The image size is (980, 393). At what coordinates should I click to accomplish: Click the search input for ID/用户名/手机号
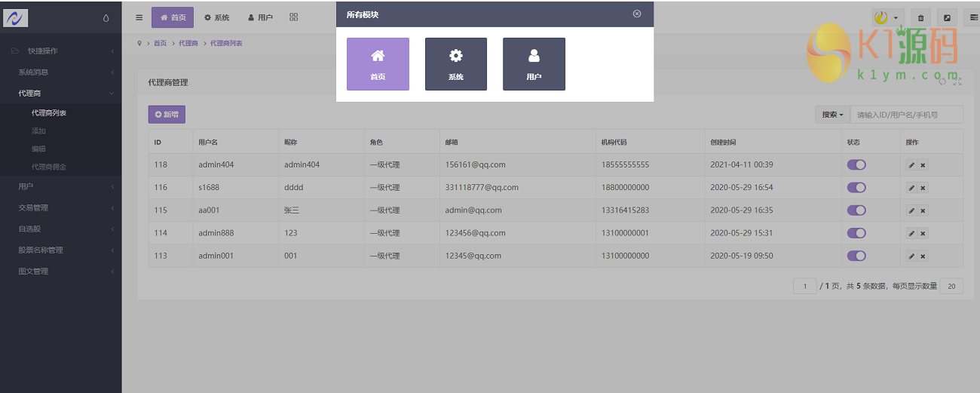coord(907,115)
